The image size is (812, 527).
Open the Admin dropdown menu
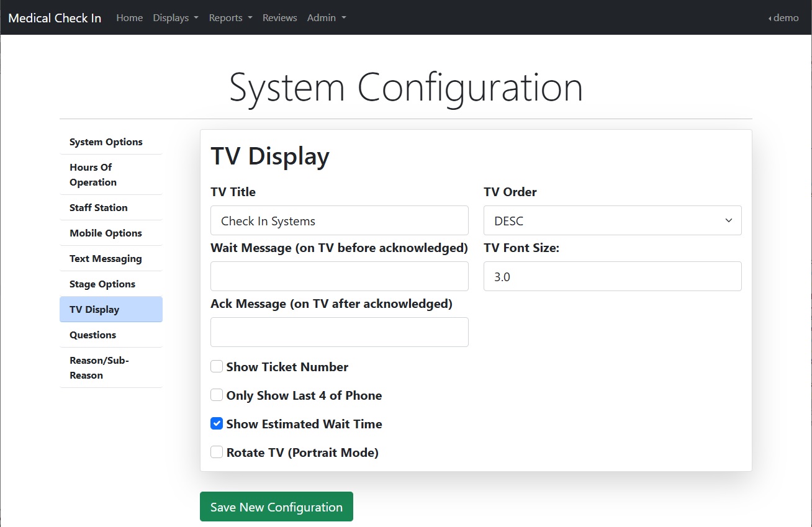click(x=327, y=17)
